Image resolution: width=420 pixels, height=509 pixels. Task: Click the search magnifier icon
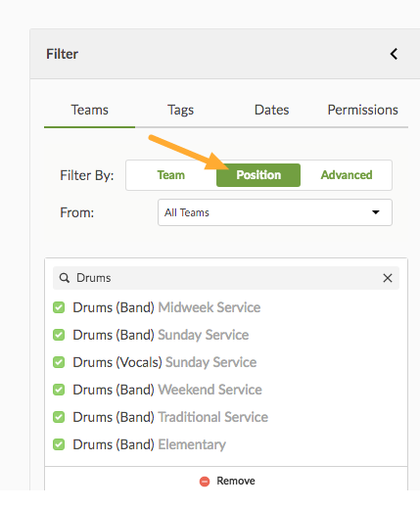pyautogui.click(x=65, y=278)
